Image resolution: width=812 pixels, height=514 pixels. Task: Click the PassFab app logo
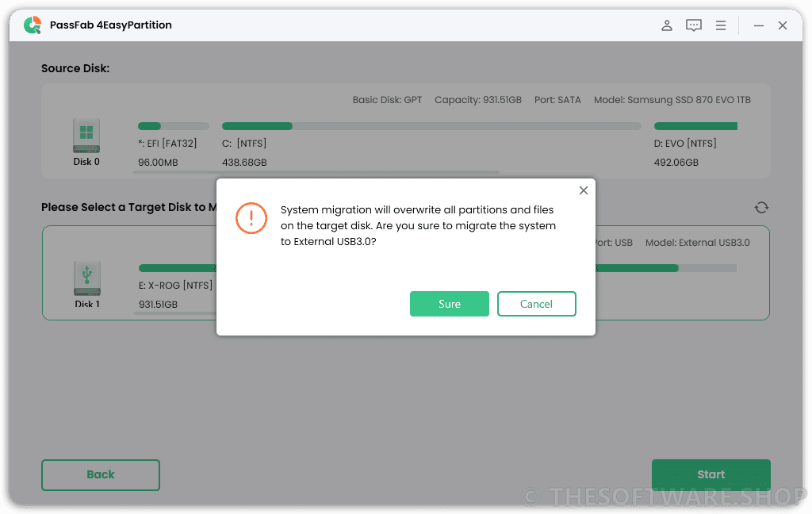33,25
